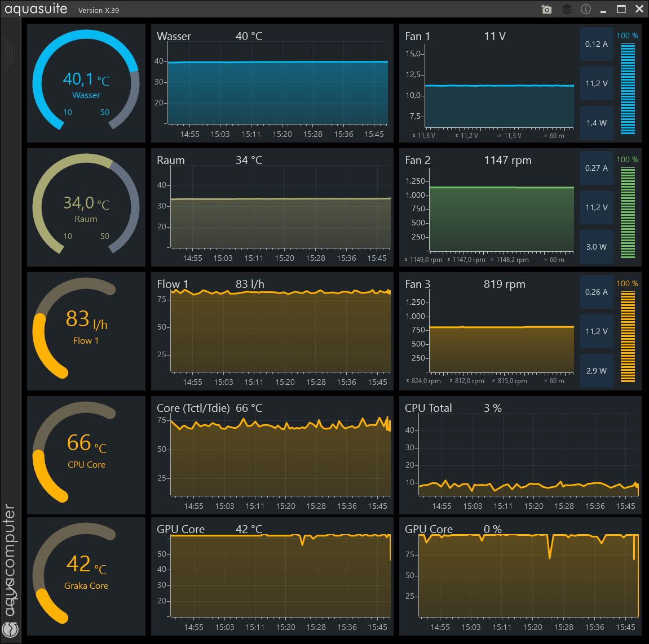Close the aquasuite window
This screenshot has height=644, width=649.
pos(639,9)
